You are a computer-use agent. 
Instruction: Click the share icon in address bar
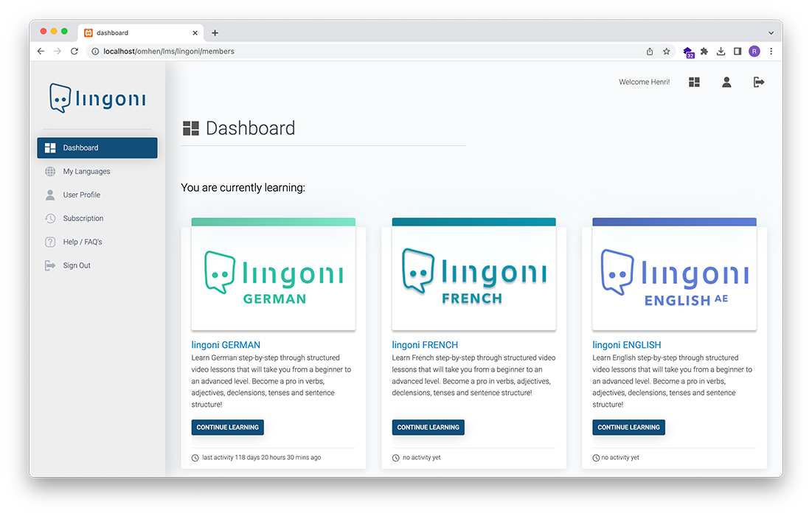tap(650, 52)
